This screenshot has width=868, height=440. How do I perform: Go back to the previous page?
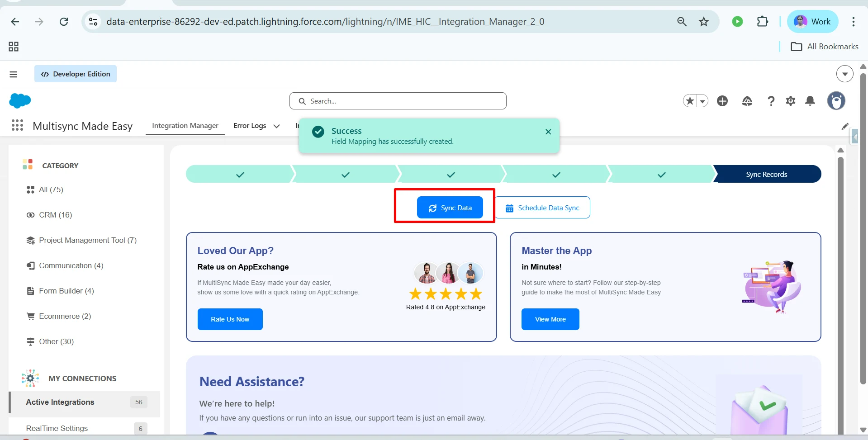(x=15, y=22)
